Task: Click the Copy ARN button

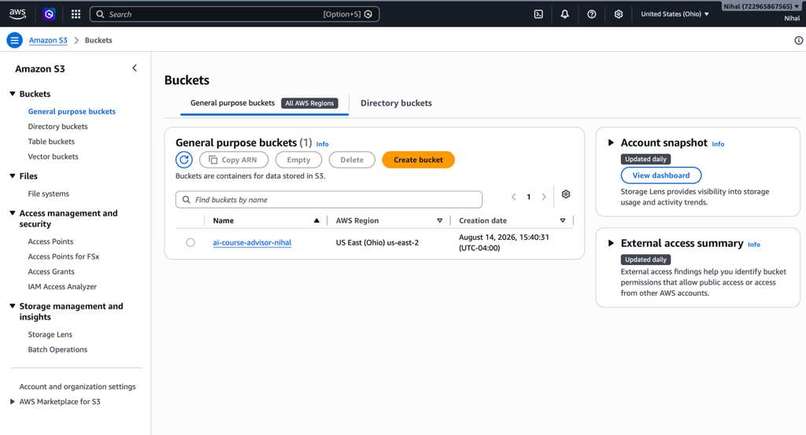Action: click(234, 160)
